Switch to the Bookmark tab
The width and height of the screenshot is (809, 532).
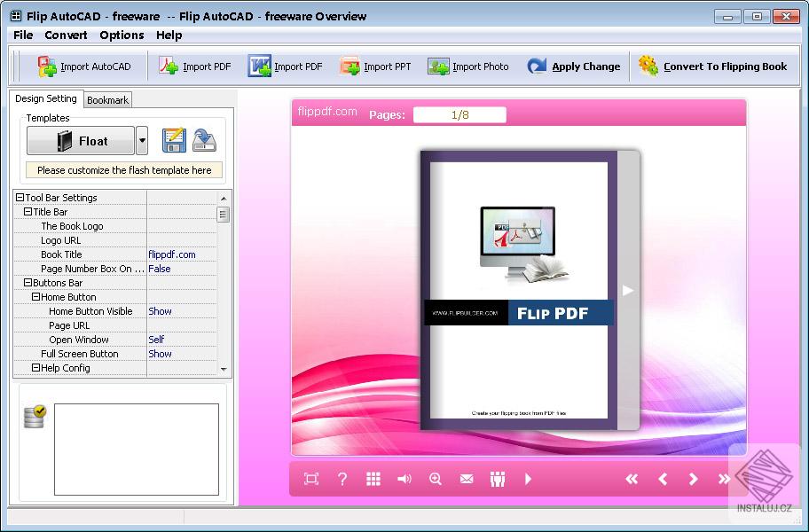click(107, 99)
